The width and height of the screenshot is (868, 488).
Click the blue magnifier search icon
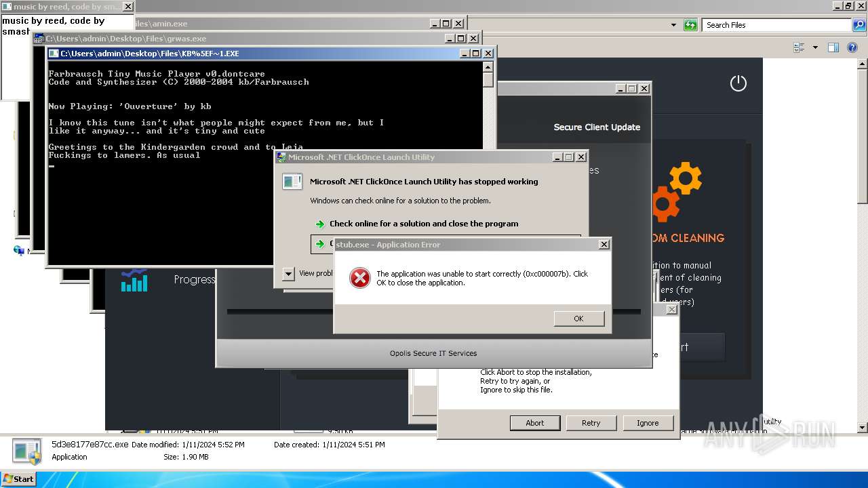[x=859, y=25]
